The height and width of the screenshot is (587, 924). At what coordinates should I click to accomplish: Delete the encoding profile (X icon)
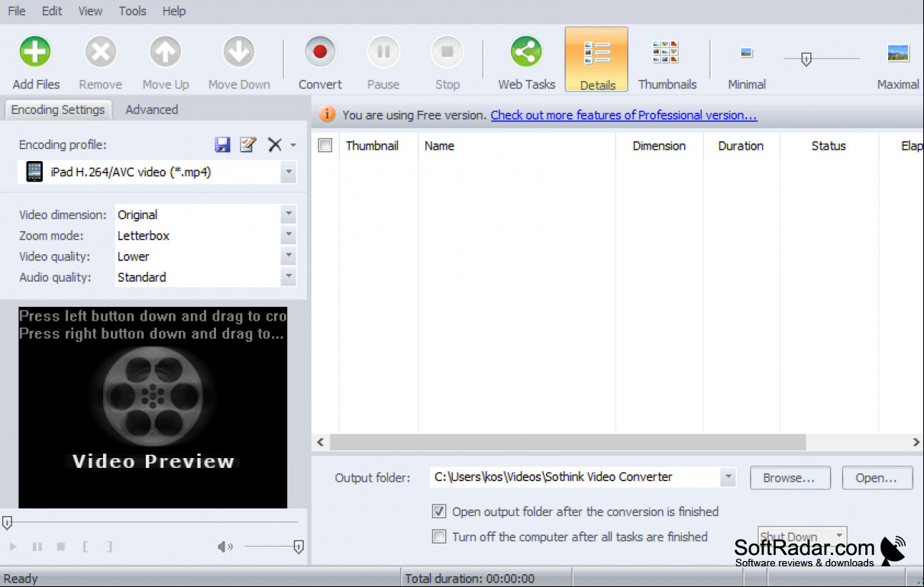tap(275, 144)
